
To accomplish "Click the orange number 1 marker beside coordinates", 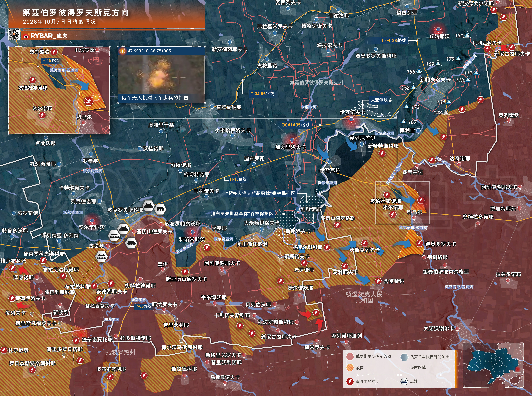I will 123,51.
